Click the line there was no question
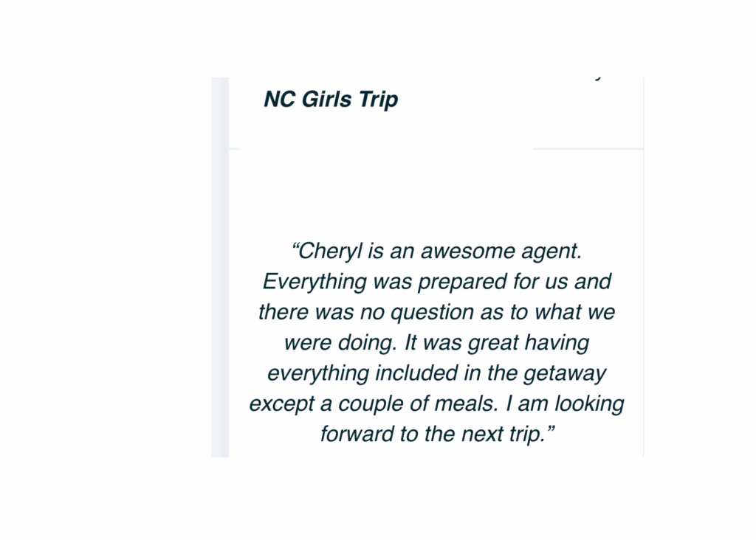 pos(436,312)
